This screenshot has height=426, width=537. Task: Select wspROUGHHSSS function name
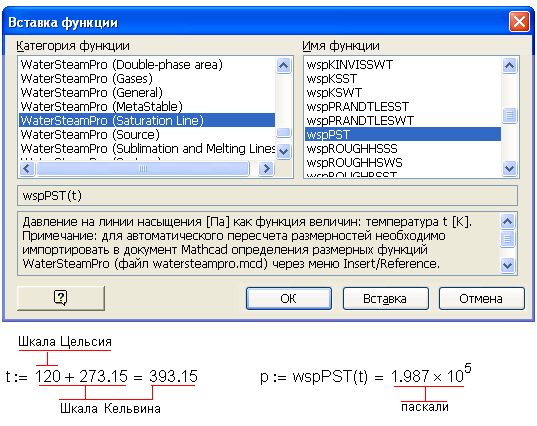point(403,149)
